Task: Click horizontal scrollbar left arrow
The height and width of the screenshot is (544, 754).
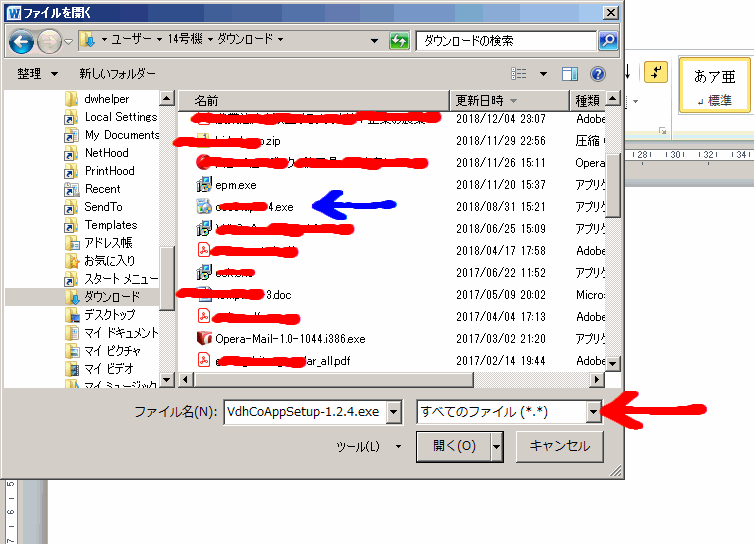Action: 185,380
